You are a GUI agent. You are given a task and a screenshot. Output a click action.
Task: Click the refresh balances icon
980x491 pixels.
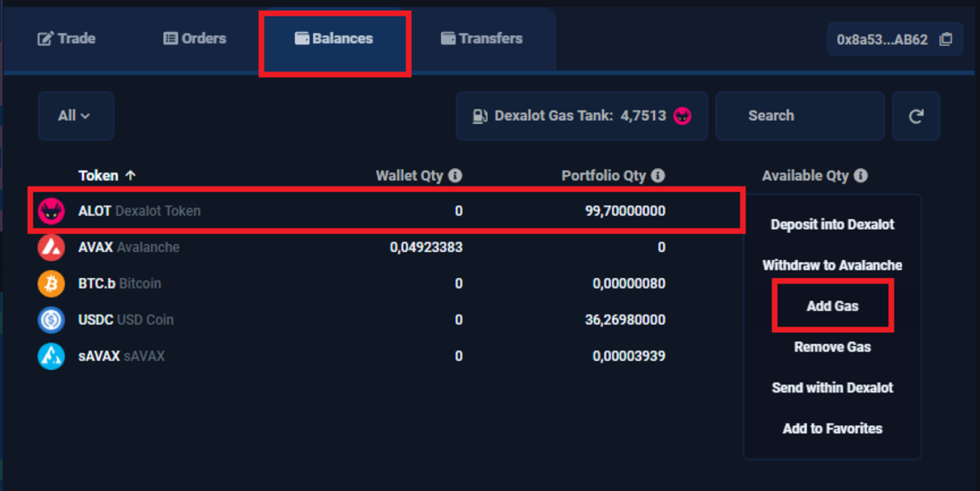[x=916, y=116]
